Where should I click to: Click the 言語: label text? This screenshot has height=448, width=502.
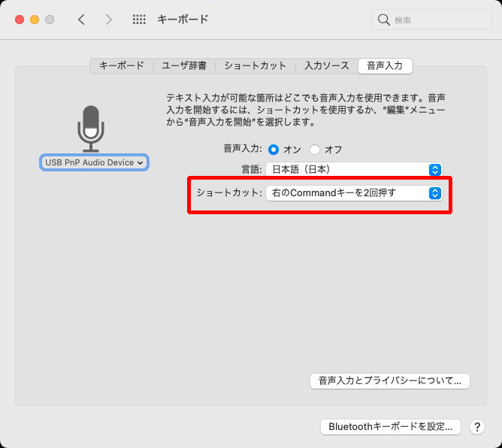point(252,169)
